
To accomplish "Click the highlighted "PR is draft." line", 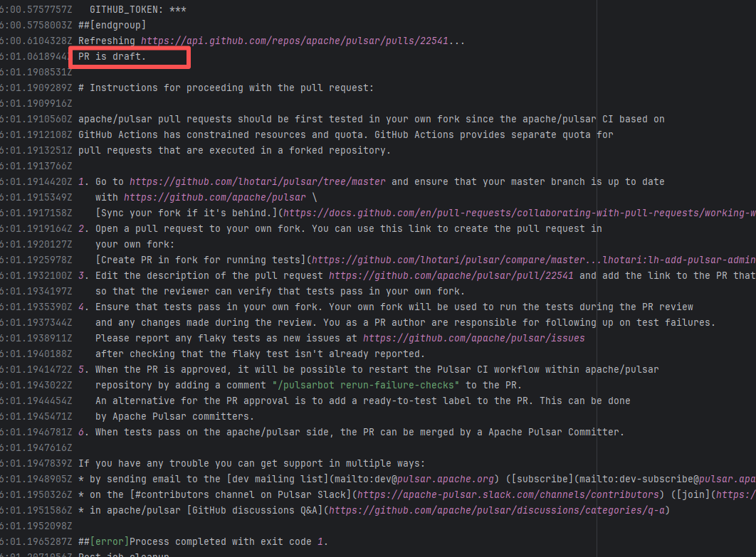I will click(112, 57).
